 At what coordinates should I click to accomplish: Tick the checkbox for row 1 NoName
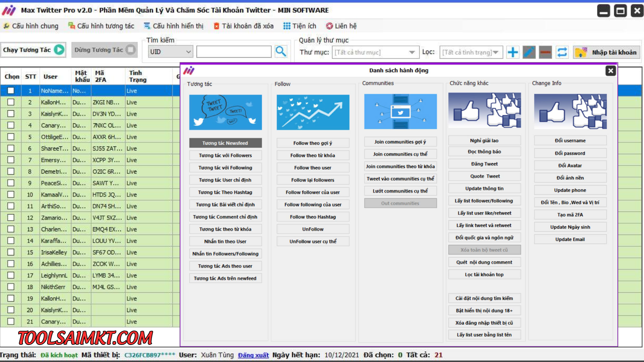click(11, 90)
